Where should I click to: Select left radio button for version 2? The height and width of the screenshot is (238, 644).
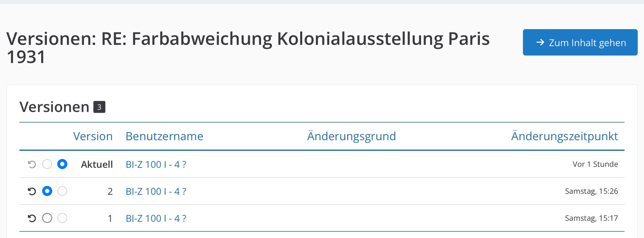47,191
